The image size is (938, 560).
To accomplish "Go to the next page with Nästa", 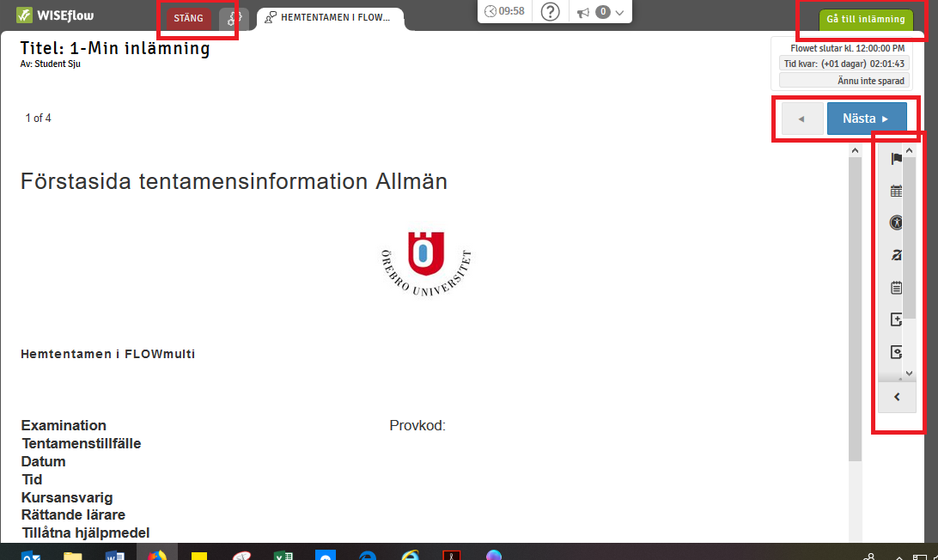I will click(866, 119).
